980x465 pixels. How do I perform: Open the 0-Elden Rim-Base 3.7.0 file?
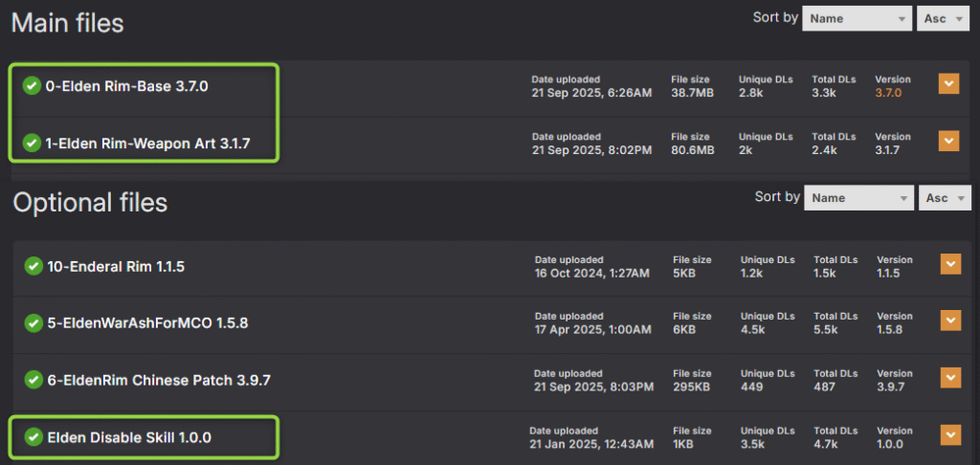(126, 86)
